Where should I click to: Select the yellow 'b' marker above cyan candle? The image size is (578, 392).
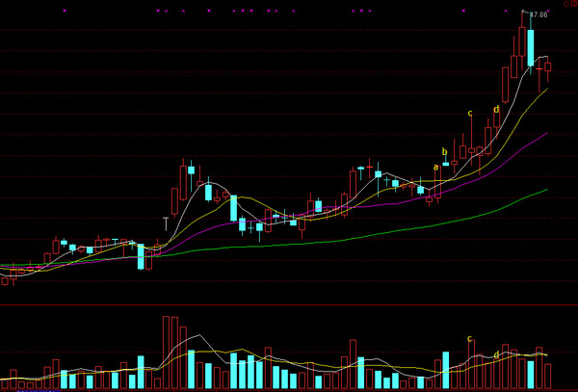(444, 152)
